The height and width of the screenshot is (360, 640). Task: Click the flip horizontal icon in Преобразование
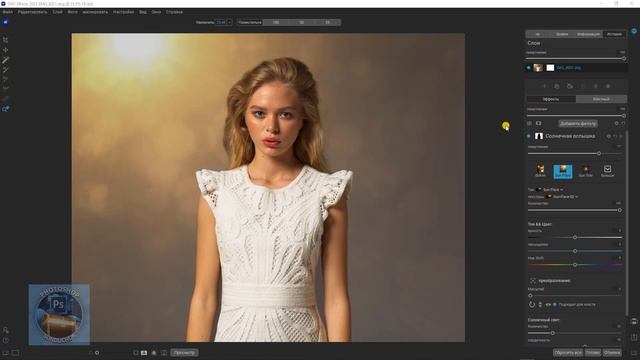pos(548,304)
